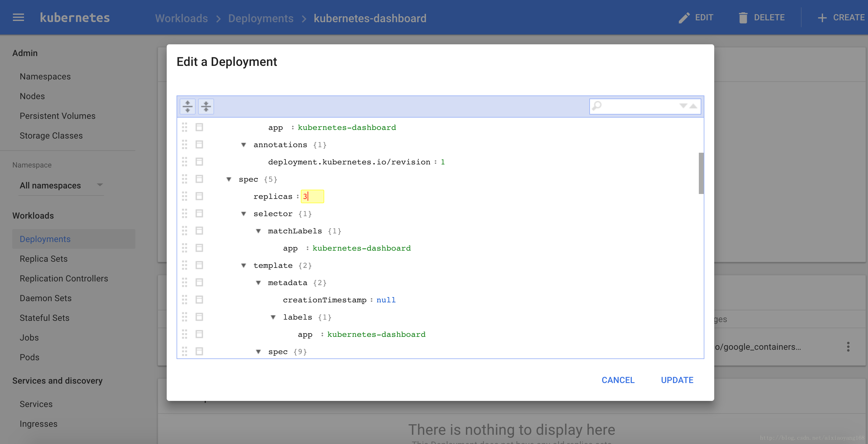Viewport: 868px width, 444px height.
Task: Grab drag handle of matchLabels row
Action: click(184, 231)
